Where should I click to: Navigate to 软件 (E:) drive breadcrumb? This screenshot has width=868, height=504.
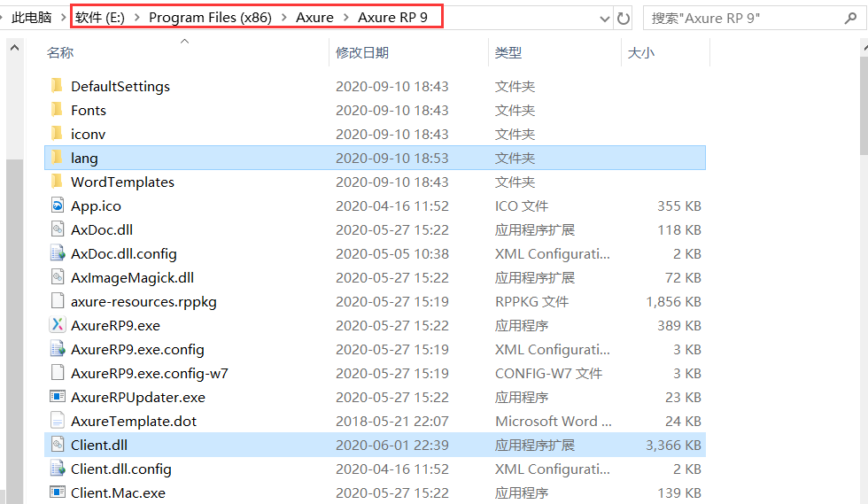100,18
